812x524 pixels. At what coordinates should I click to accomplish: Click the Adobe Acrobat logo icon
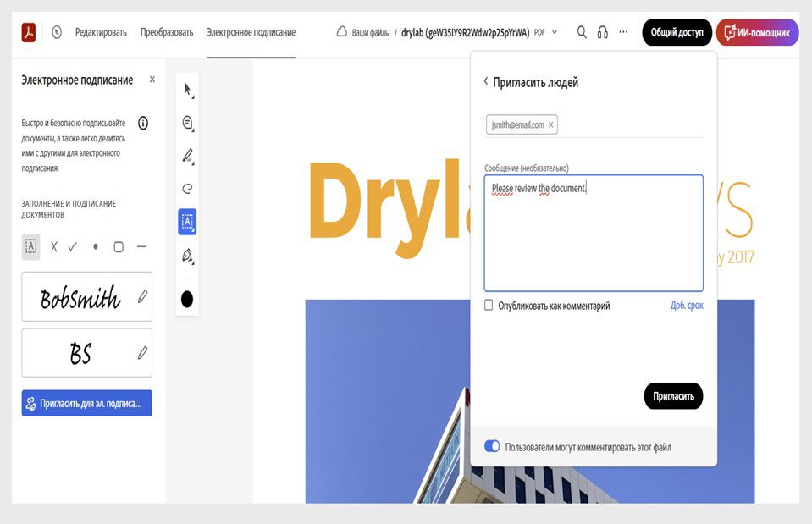[x=29, y=32]
